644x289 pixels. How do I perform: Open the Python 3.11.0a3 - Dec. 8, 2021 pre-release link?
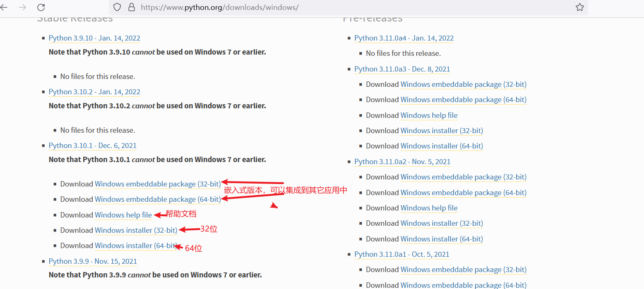402,69
